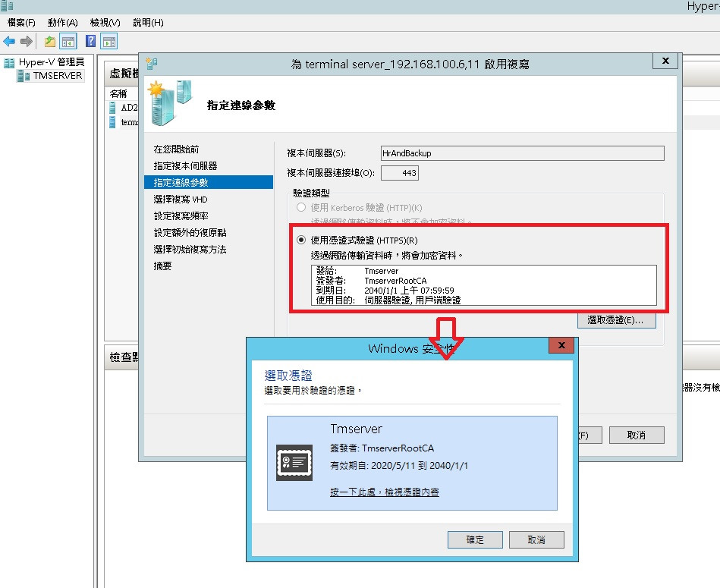
Task: Select the TMSERVER server node
Action: pyautogui.click(x=49, y=76)
